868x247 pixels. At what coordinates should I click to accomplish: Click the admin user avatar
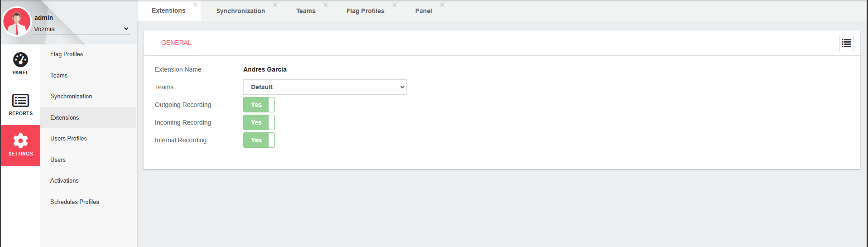point(17,21)
